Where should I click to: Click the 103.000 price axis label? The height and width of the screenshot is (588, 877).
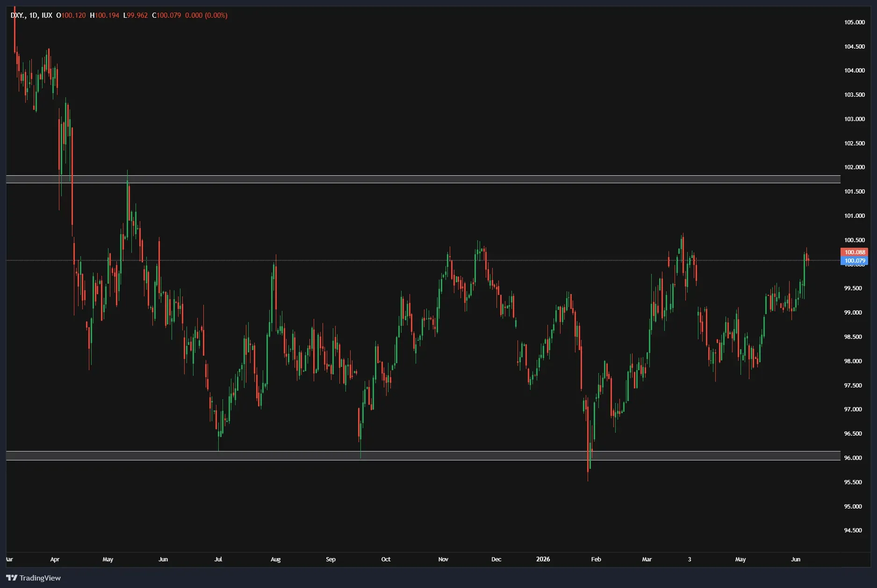(855, 119)
